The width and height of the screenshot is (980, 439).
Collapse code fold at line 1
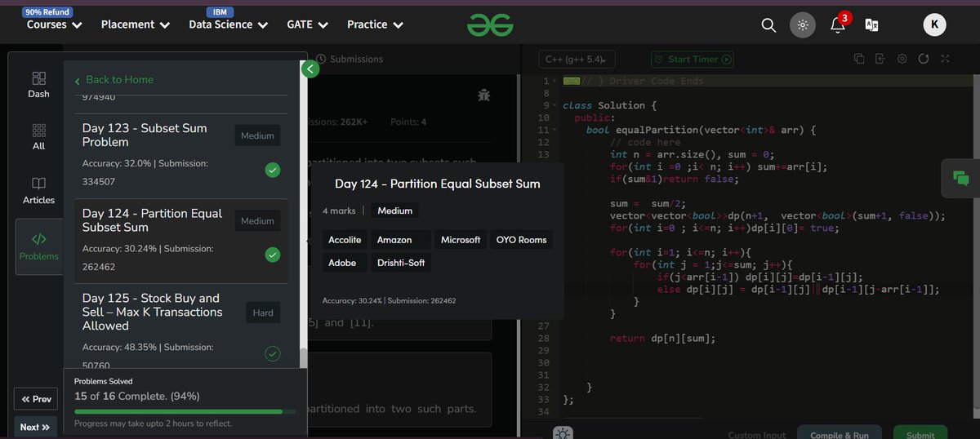click(x=555, y=81)
